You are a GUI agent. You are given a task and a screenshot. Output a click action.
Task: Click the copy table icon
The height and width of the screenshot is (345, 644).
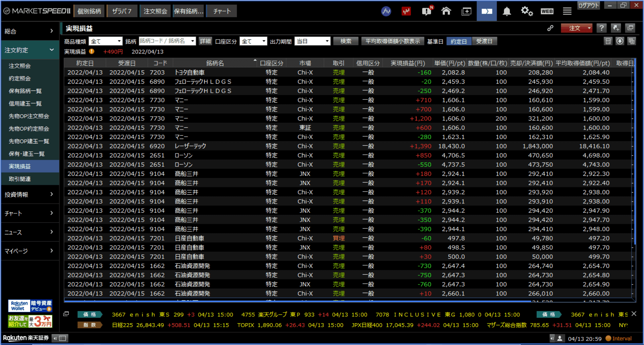tap(632, 41)
